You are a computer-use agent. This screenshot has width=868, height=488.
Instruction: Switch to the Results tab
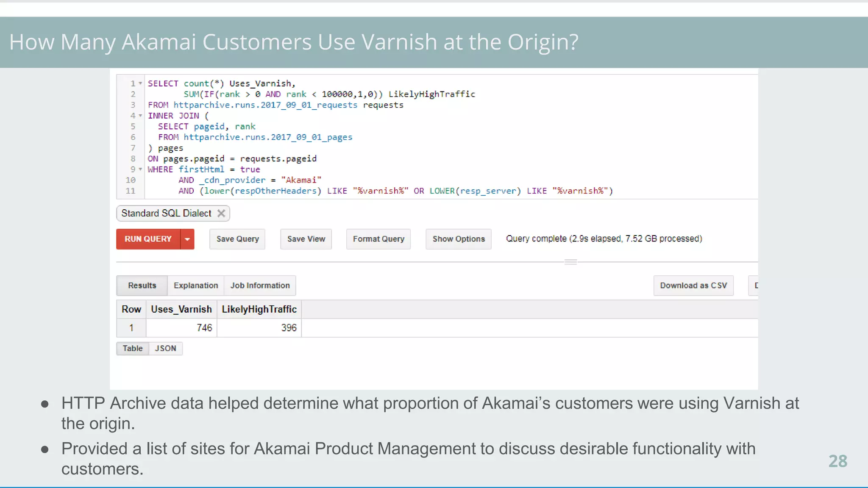click(x=142, y=286)
